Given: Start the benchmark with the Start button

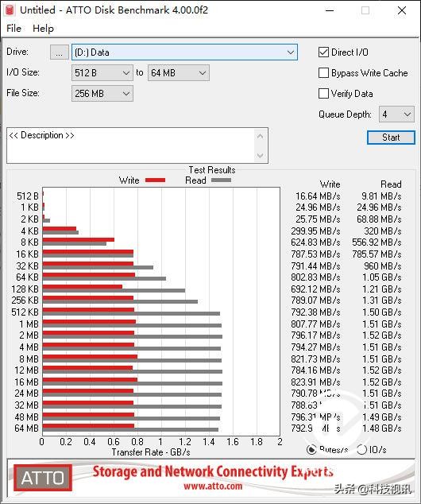Looking at the screenshot, I should pyautogui.click(x=391, y=138).
